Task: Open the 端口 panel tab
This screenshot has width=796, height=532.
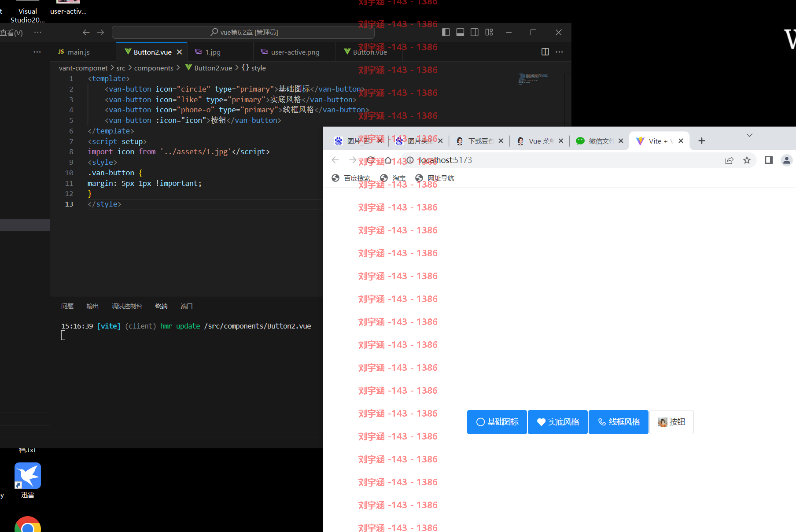Action: click(x=187, y=306)
